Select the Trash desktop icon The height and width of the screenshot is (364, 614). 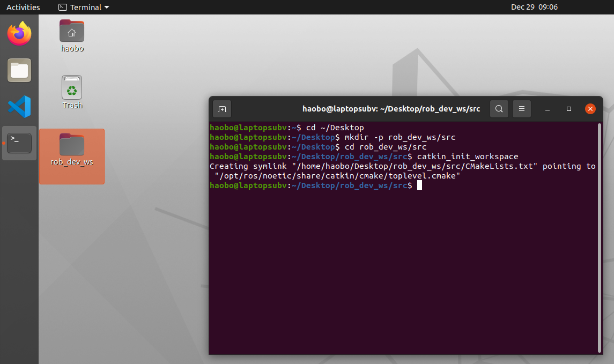[72, 92]
